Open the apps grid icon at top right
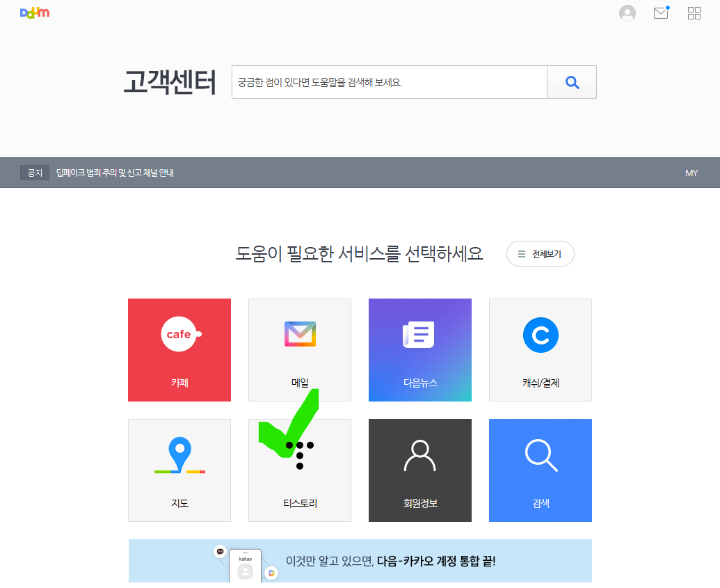This screenshot has height=588, width=720. coord(694,13)
